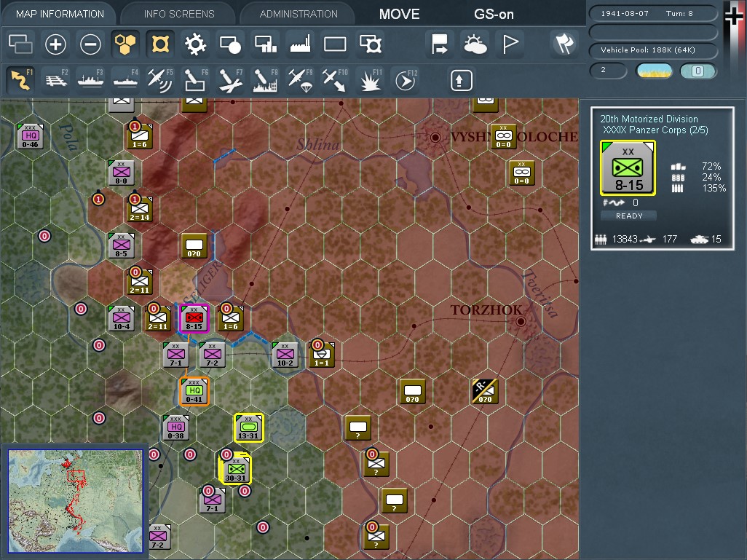The height and width of the screenshot is (560, 747).
Task: Click the TORZHOK city marker
Action: (x=521, y=322)
